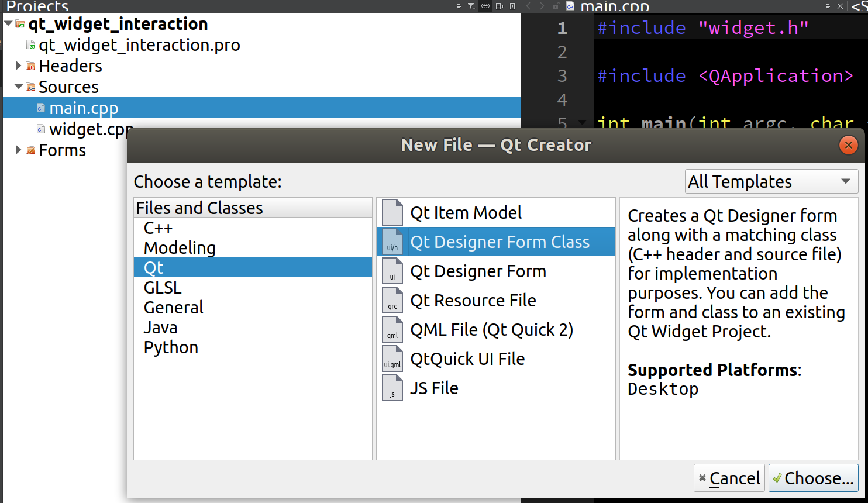Click the Qt Item Model file icon
Screen dimensions: 868x503
pos(392,212)
